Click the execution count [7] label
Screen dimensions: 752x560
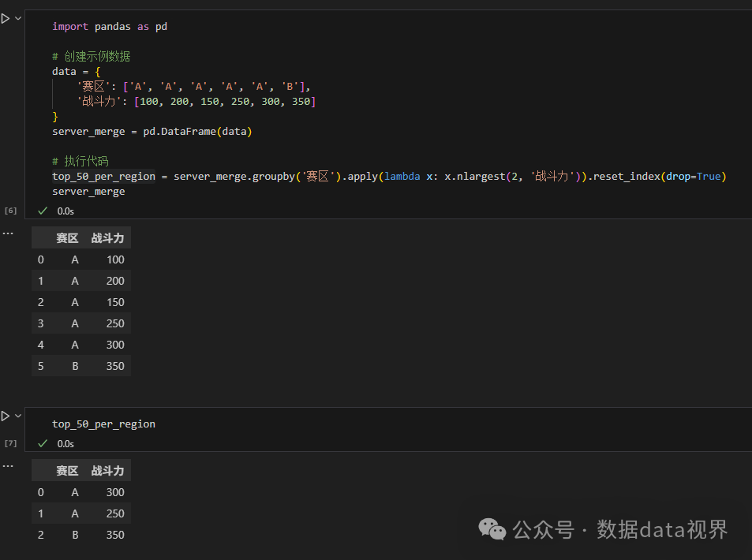tap(10, 443)
